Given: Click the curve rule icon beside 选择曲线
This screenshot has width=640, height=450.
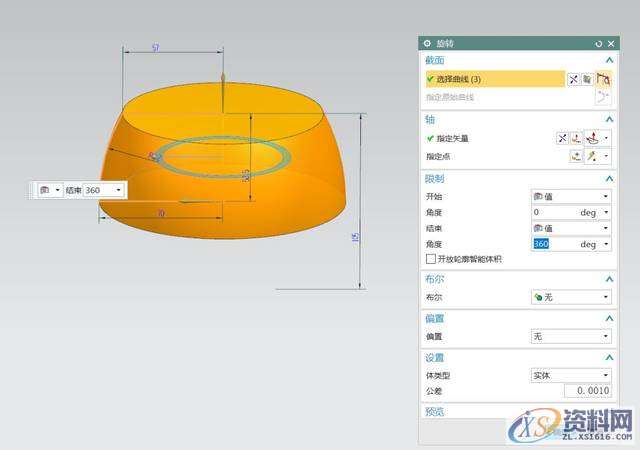Looking at the screenshot, I should 574,79.
